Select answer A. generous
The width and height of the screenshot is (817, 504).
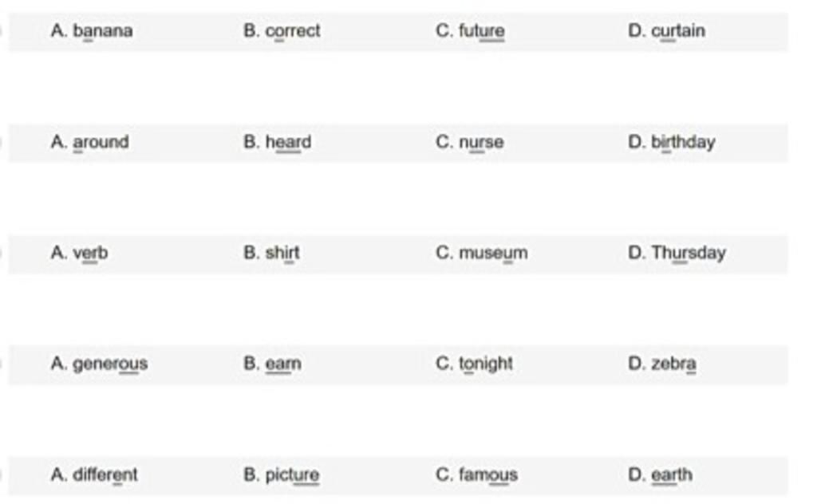99,364
